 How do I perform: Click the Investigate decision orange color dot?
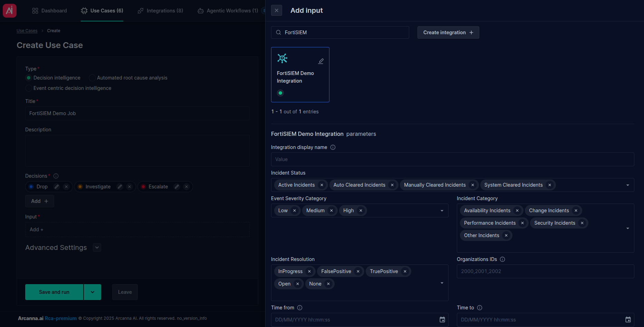click(80, 187)
